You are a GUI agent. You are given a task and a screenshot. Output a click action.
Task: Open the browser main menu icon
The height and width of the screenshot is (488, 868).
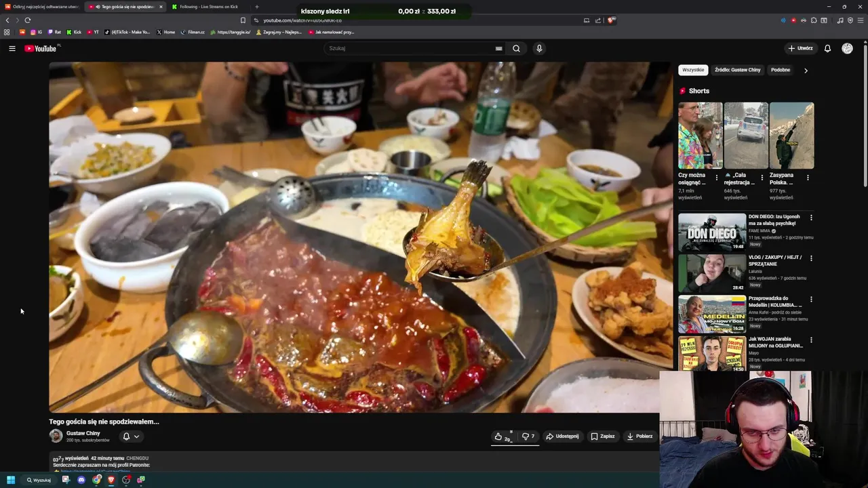click(861, 20)
